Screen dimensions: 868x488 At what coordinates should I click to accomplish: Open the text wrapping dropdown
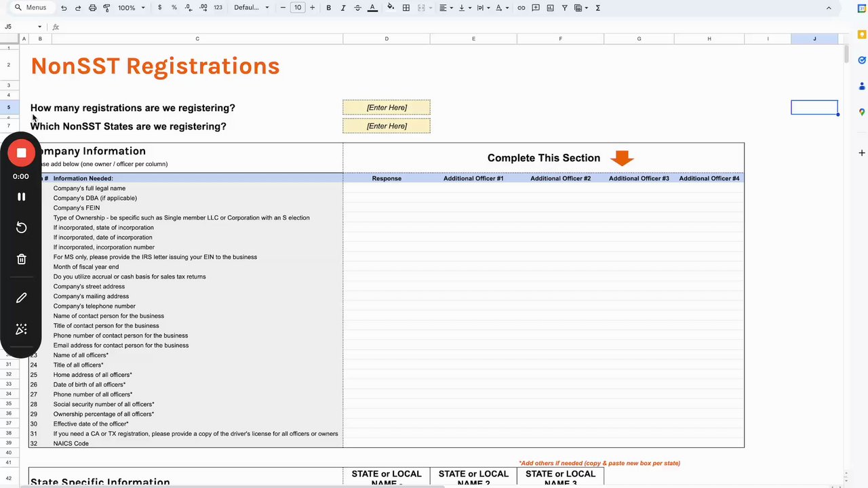pos(483,7)
